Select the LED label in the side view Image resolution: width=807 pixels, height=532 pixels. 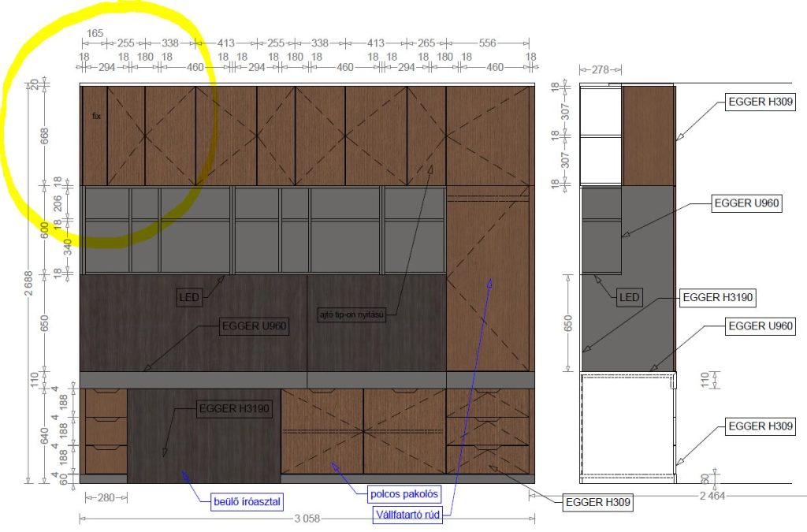627,297
